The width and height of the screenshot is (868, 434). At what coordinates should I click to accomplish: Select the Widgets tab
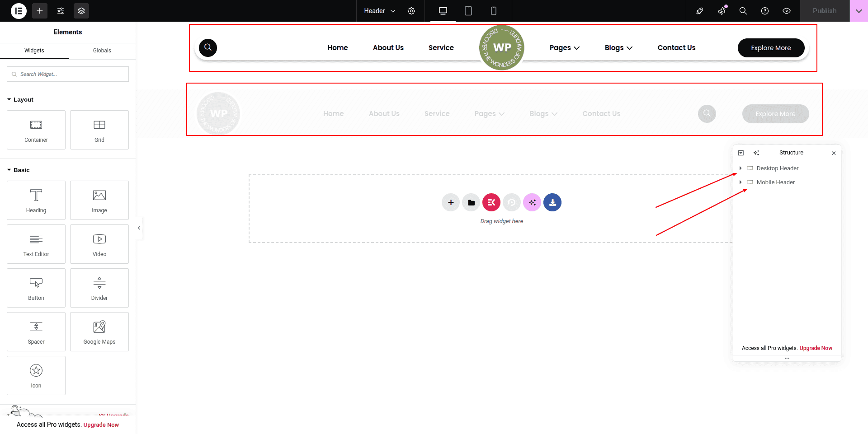(x=34, y=51)
